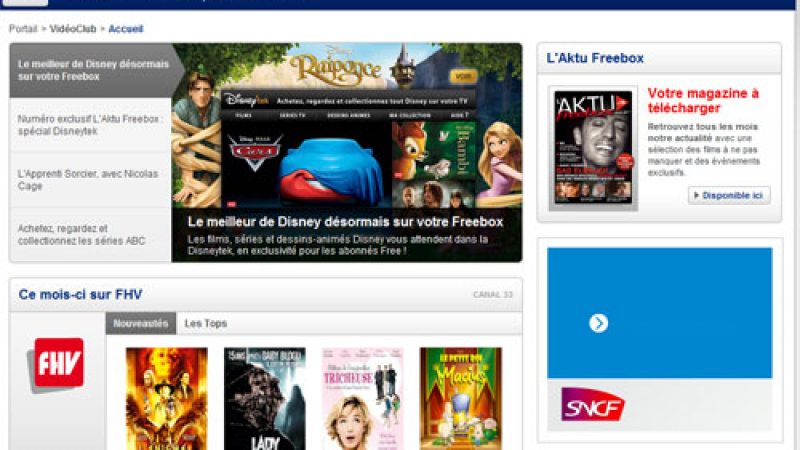The image size is (800, 450).
Task: Click the Disponible ici button
Action: (729, 195)
